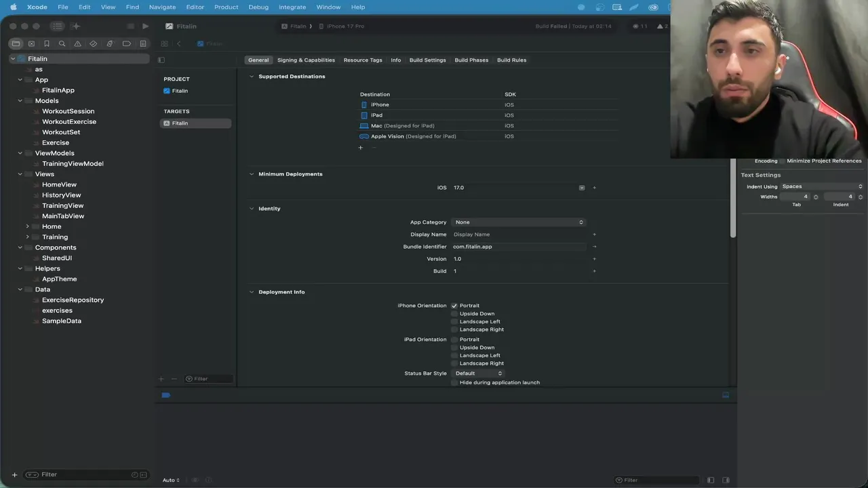This screenshot has width=868, height=488.
Task: Switch to Build Phases tab
Action: (x=471, y=60)
